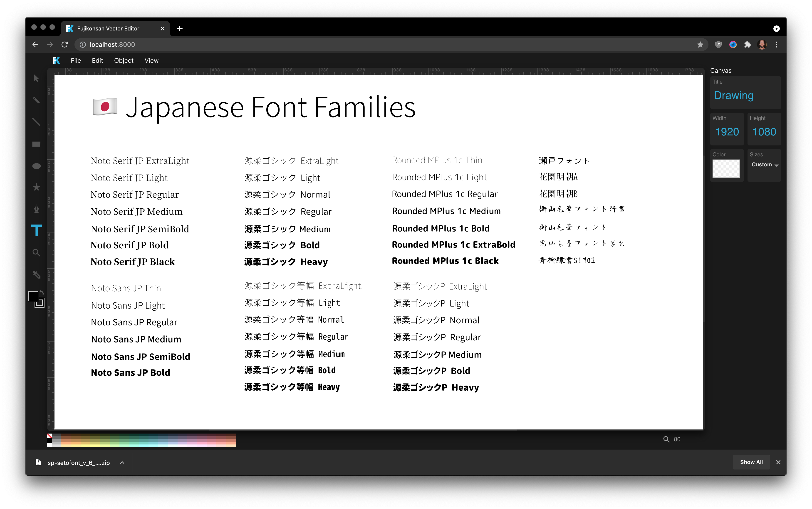
Task: Edit the canvas Width 1920 field
Action: 727,132
